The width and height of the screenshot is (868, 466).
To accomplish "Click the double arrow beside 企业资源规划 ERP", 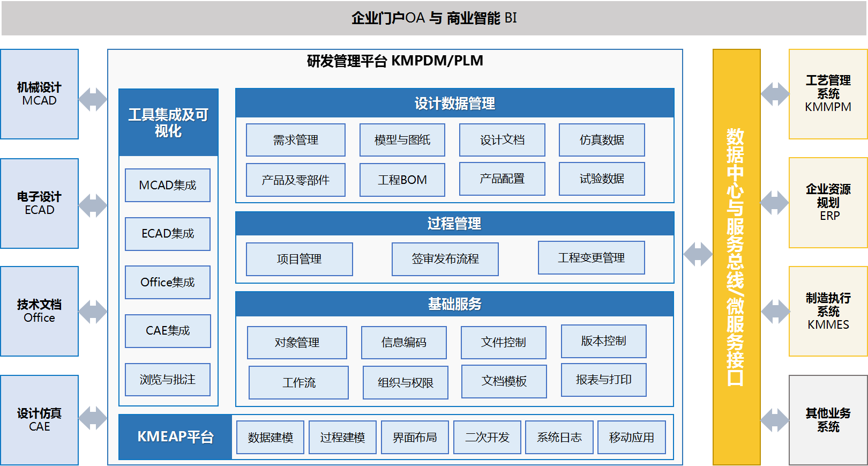I will [x=775, y=203].
